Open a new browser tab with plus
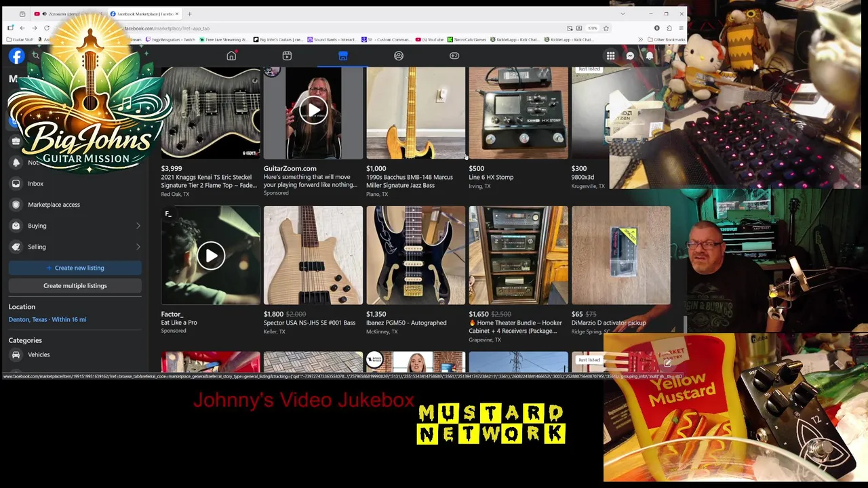 (189, 14)
